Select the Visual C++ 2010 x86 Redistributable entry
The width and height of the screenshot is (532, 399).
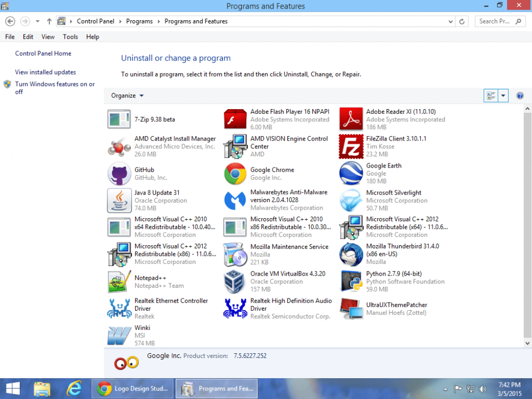278,227
